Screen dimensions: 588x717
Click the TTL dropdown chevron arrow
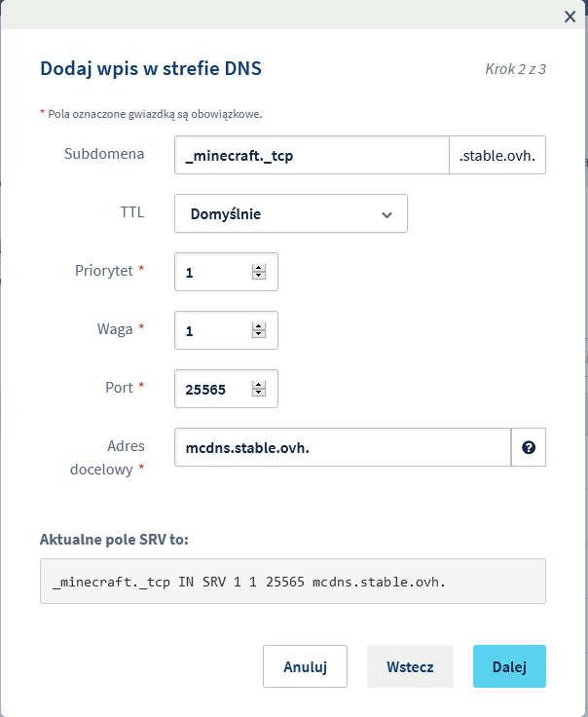tap(386, 214)
